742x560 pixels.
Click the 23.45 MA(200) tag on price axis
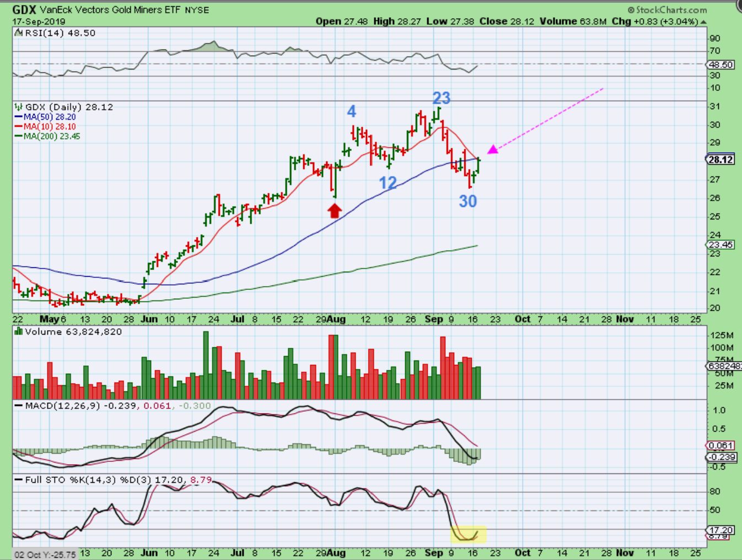click(721, 245)
